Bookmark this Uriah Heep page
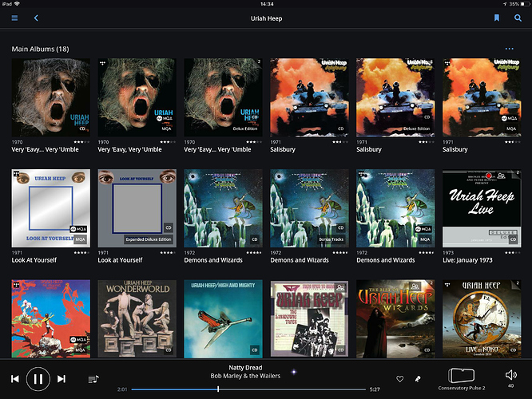The width and height of the screenshot is (532, 399). [496, 18]
